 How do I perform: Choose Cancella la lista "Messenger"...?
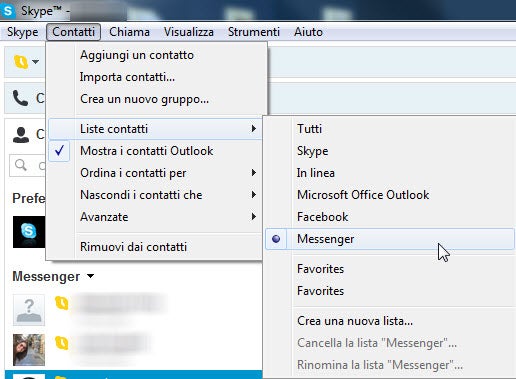(x=390, y=343)
